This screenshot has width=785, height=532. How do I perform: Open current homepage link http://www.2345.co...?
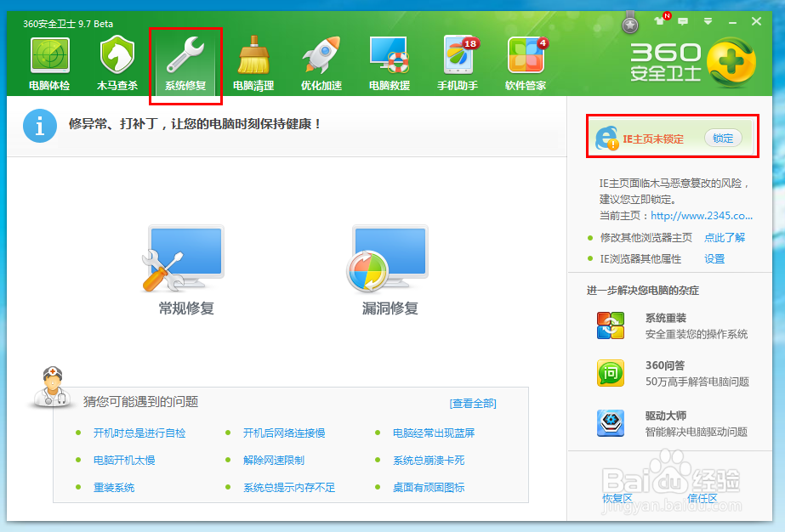[702, 216]
